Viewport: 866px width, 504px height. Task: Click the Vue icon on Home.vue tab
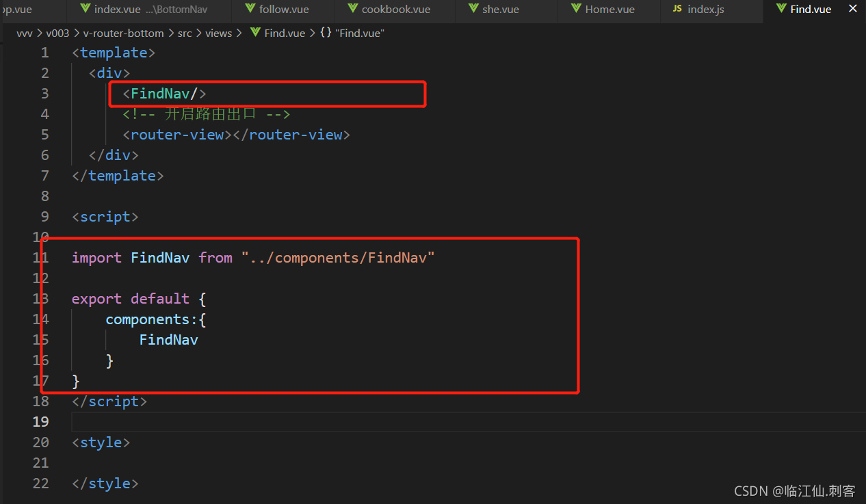click(576, 9)
